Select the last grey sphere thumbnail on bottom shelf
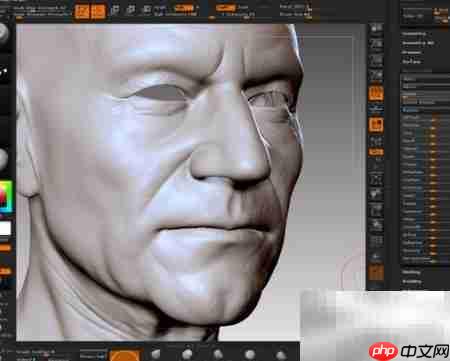Image resolution: width=450 pixels, height=361 pixels. [281, 355]
